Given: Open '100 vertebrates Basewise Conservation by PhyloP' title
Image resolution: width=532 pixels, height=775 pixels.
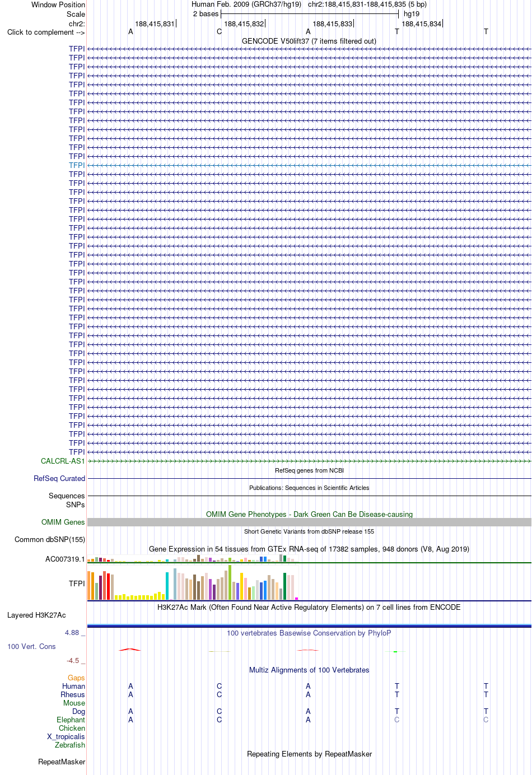Looking at the screenshot, I should (309, 633).
